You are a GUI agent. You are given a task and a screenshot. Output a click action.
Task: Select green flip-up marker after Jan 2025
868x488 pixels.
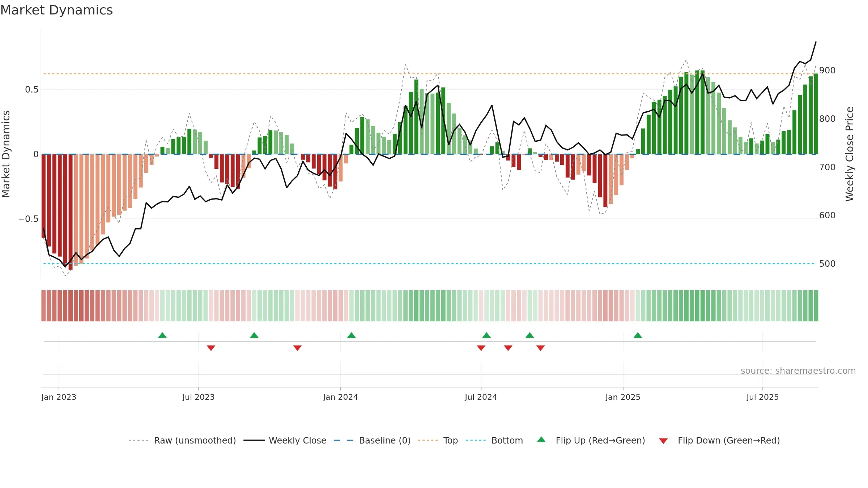tap(638, 335)
